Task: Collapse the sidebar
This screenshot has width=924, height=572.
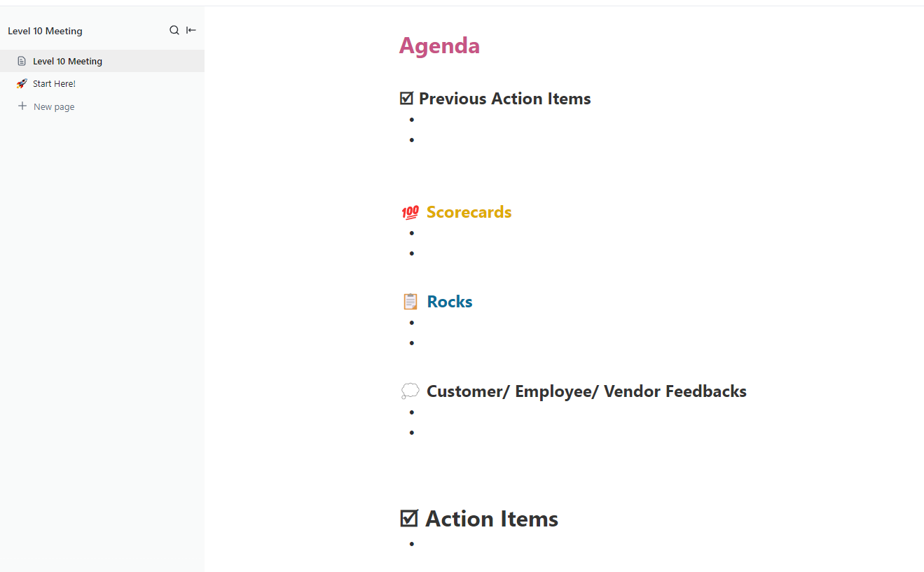Action: pyautogui.click(x=191, y=30)
